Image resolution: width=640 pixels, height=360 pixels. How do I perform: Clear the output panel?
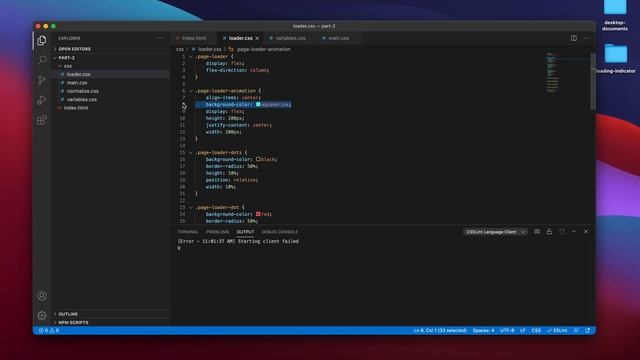pos(537,231)
